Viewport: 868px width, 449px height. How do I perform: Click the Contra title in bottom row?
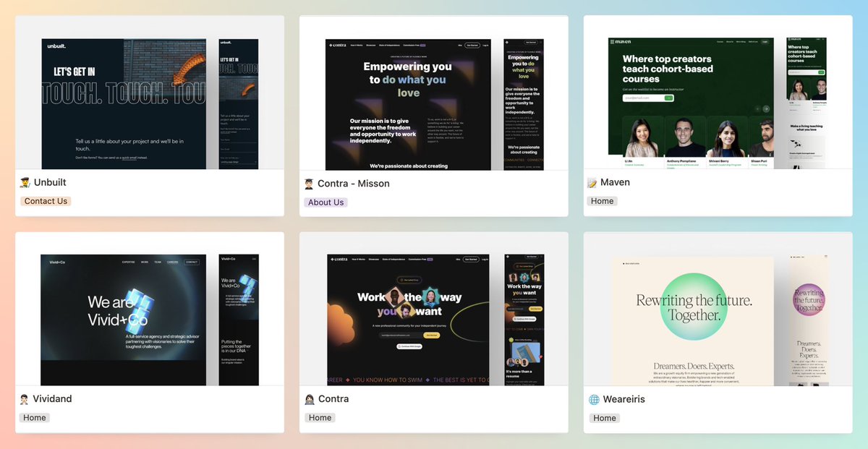click(x=333, y=398)
